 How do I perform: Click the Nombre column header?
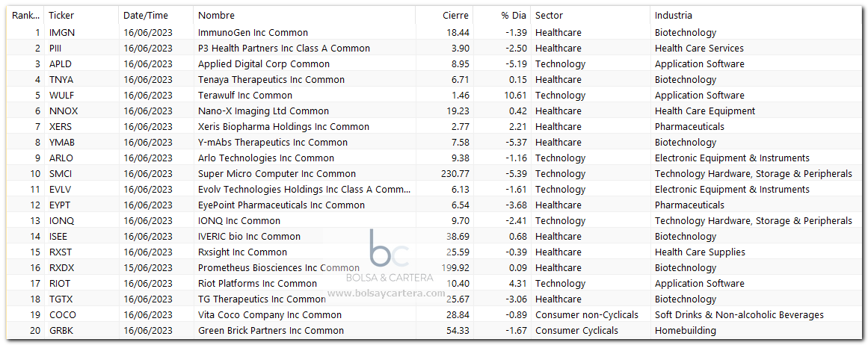click(304, 16)
